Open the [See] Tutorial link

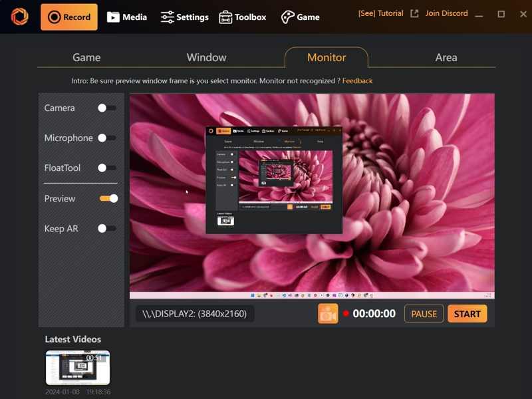pyautogui.click(x=380, y=13)
